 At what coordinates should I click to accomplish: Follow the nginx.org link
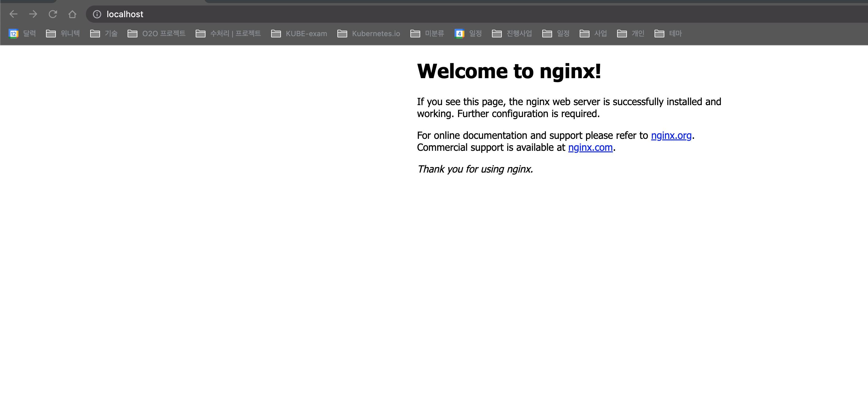(671, 135)
